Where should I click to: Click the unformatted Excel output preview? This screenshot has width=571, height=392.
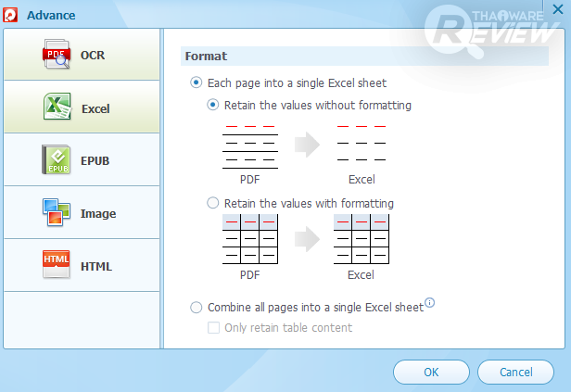tap(362, 143)
